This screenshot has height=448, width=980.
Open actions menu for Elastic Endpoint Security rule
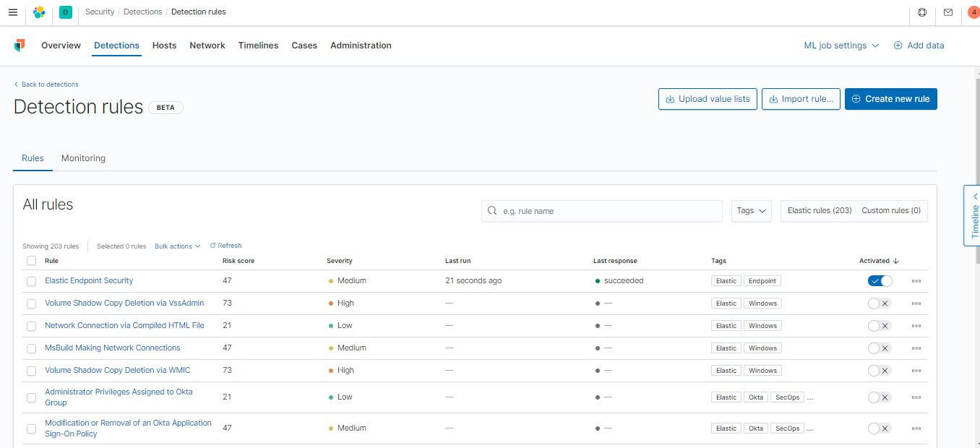pos(916,280)
